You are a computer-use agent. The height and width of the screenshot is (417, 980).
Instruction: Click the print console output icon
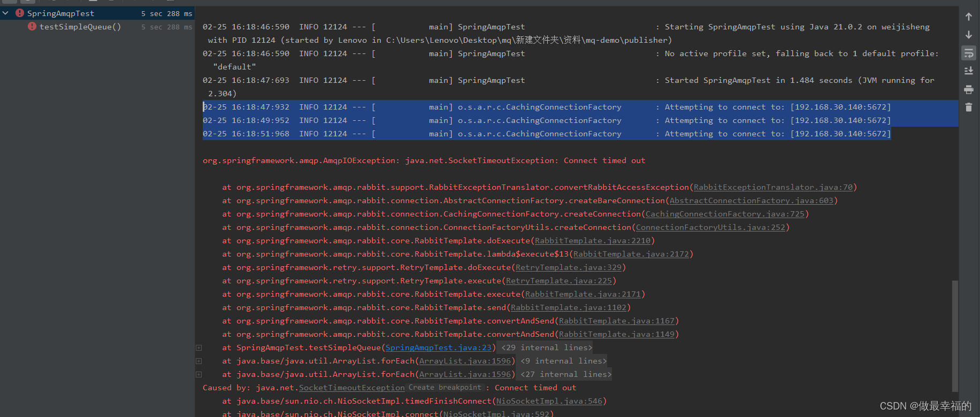[969, 89]
